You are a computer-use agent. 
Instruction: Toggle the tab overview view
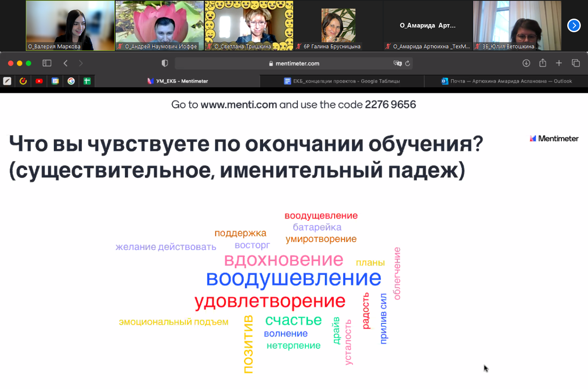(x=576, y=63)
